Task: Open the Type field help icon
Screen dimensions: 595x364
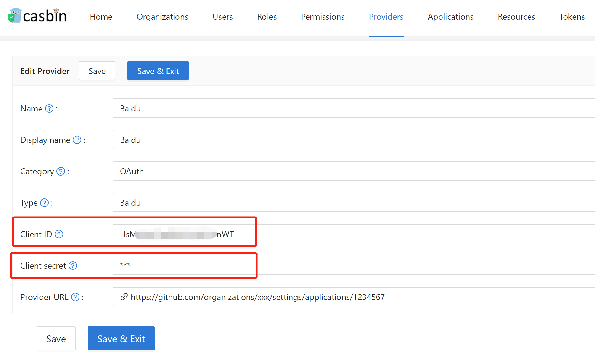Action: pos(44,203)
